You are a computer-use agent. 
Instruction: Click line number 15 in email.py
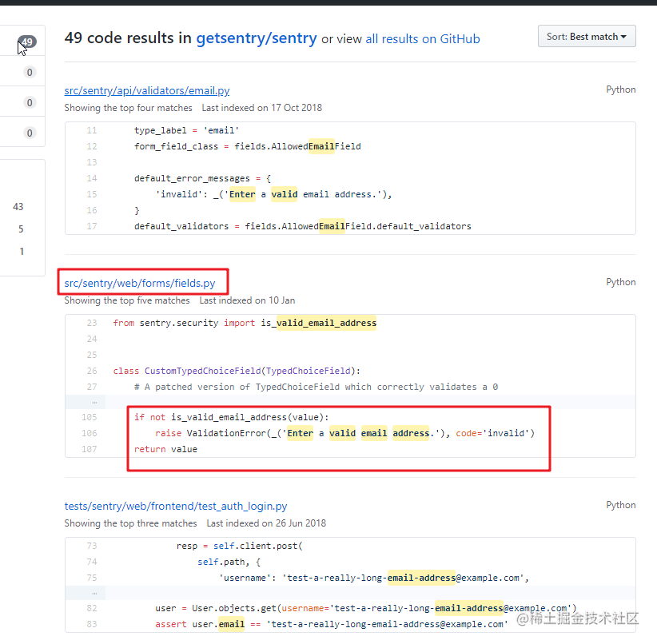tap(92, 194)
